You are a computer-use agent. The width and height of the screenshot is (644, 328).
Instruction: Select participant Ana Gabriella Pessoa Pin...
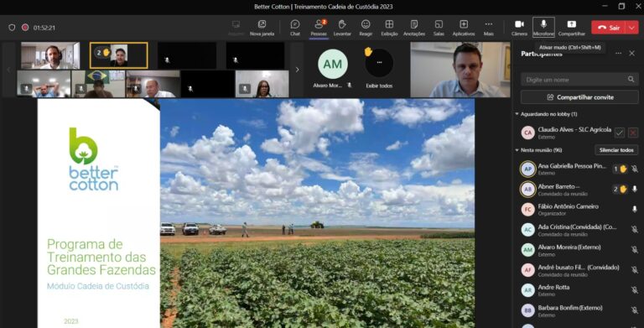(579, 169)
